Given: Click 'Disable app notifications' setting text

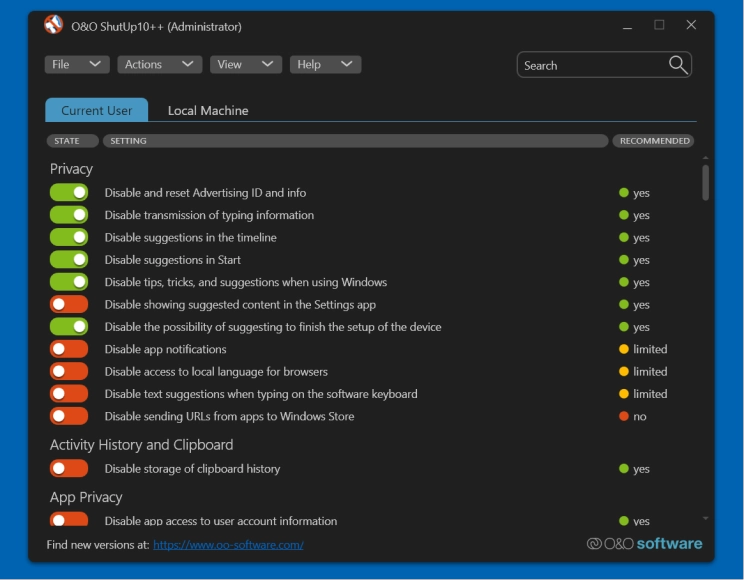Looking at the screenshot, I should pos(165,349).
